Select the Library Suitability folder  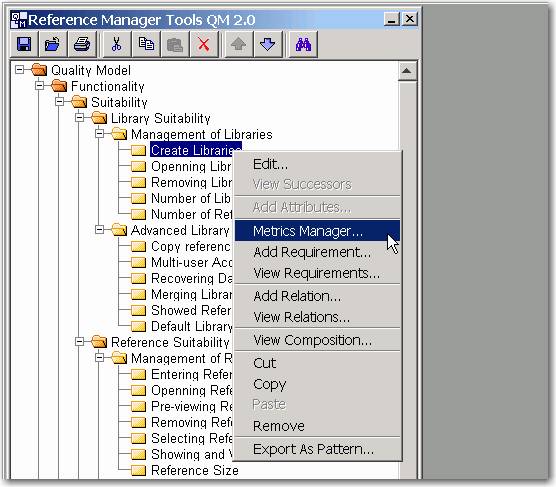pyautogui.click(x=161, y=118)
